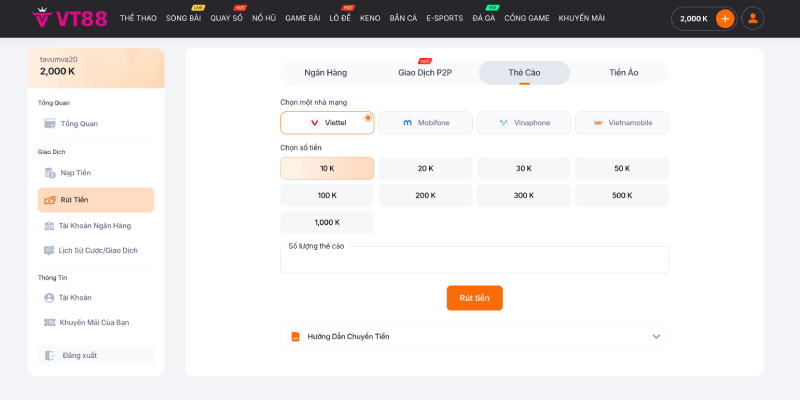Open the Thể Thao navigation menu
Screen dimensions: 800x400
point(137,18)
